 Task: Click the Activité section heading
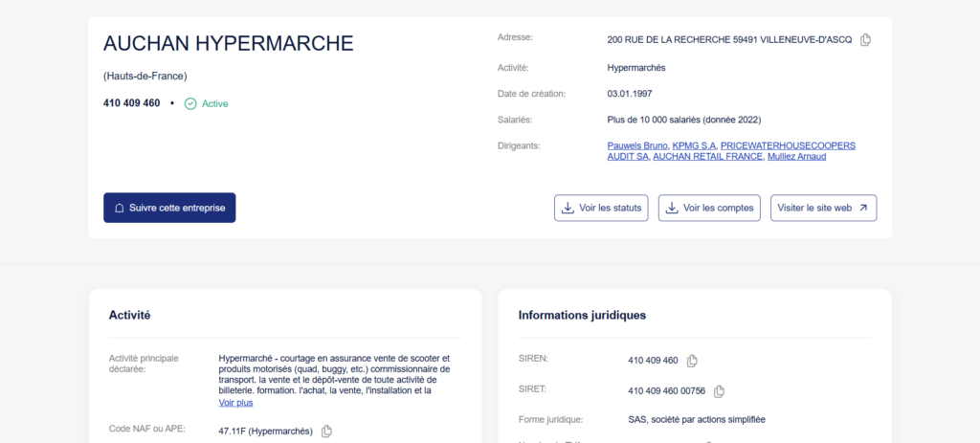click(x=129, y=316)
